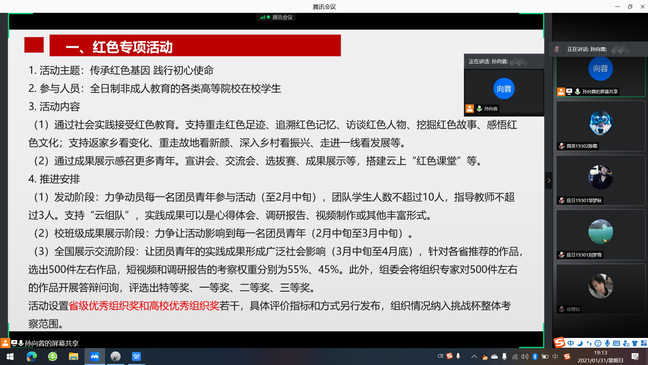Open File Explorer from the taskbar
648x365 pixels.
pos(74,356)
